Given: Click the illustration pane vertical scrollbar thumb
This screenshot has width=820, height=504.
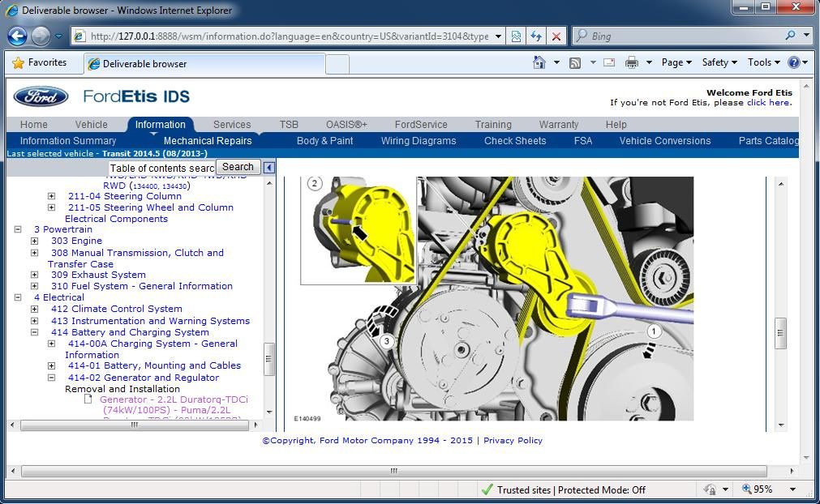Looking at the screenshot, I should [781, 333].
